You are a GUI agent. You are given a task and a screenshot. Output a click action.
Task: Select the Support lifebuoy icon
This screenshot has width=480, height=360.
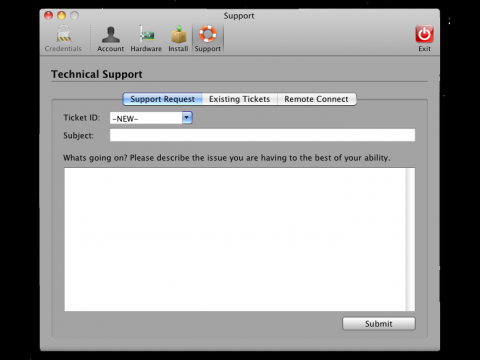(208, 34)
